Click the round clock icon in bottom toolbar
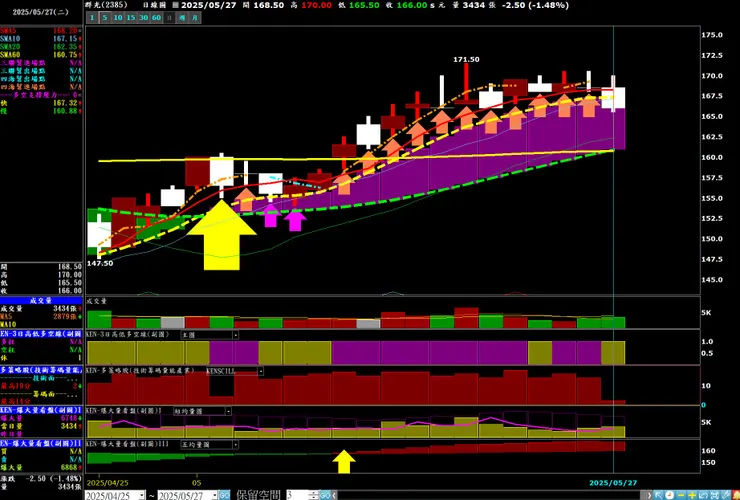740x500 pixels. pyautogui.click(x=670, y=495)
